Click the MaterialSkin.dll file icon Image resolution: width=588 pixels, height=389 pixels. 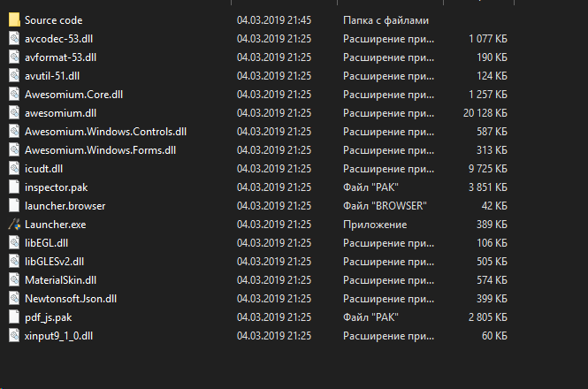click(x=14, y=280)
